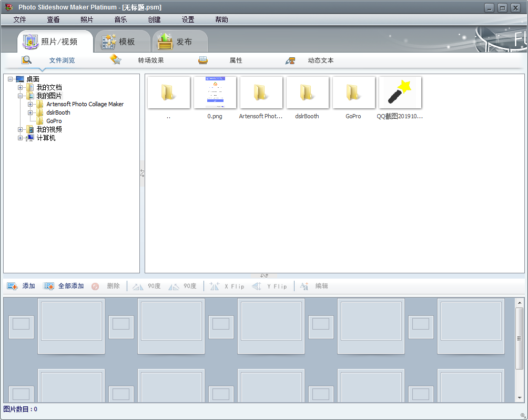Select dslrBooth in the folder tree
Image resolution: width=528 pixels, height=420 pixels.
[58, 112]
